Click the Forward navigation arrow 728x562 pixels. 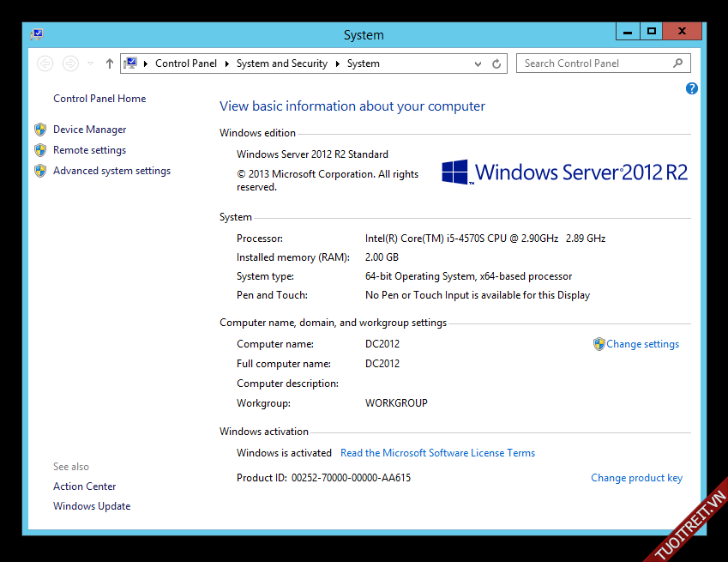pyautogui.click(x=71, y=63)
